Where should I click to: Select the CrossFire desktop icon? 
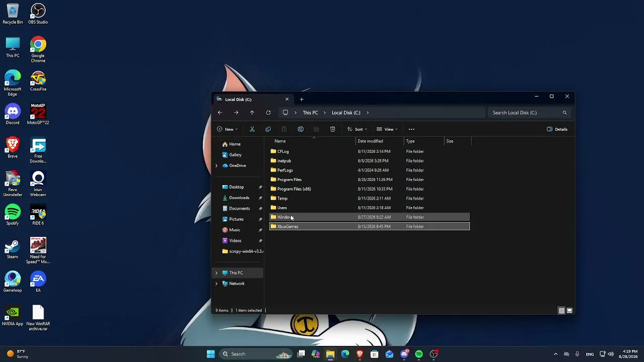coord(38,81)
